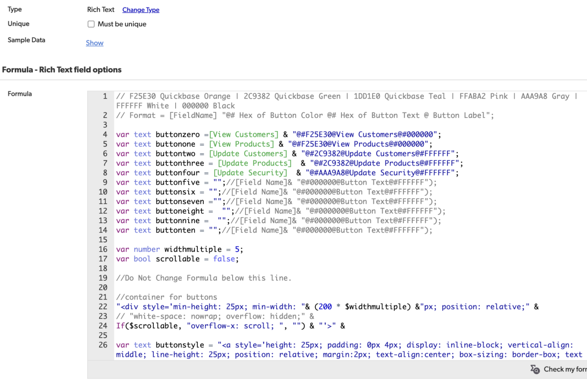
Task: Click line number 19 in the gutter
Action: 103,278
